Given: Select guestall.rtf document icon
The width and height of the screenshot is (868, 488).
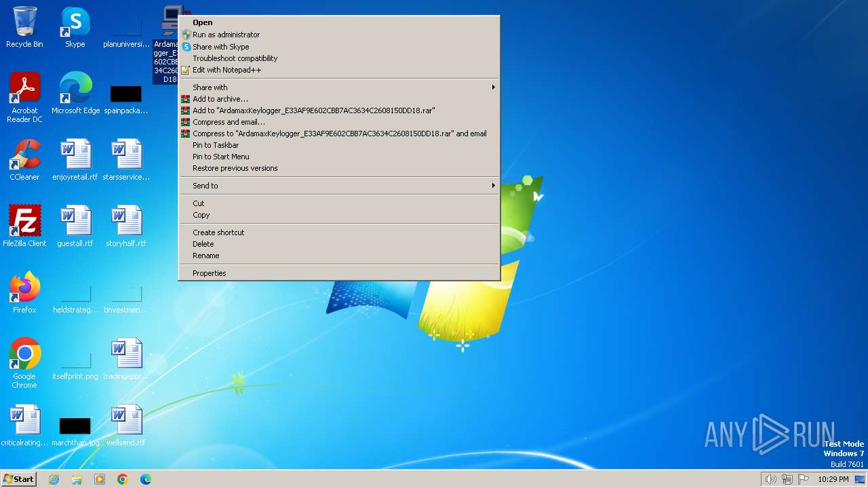Looking at the screenshot, I should (75, 226).
